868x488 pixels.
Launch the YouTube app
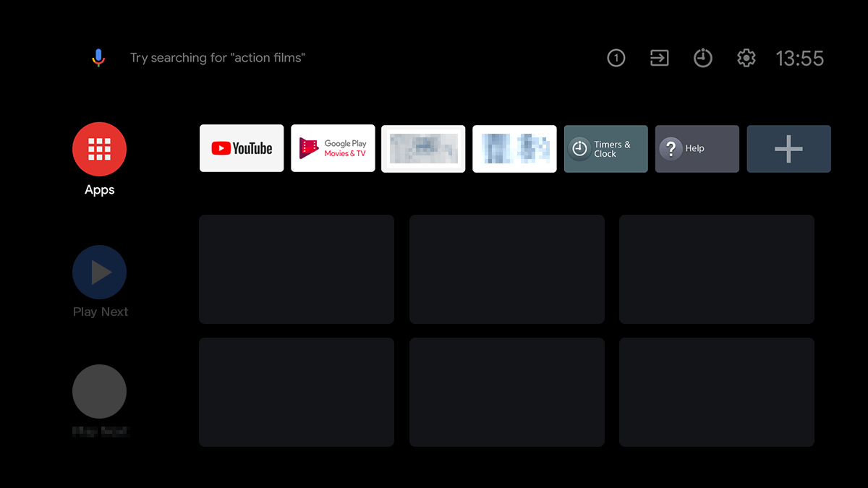(242, 148)
